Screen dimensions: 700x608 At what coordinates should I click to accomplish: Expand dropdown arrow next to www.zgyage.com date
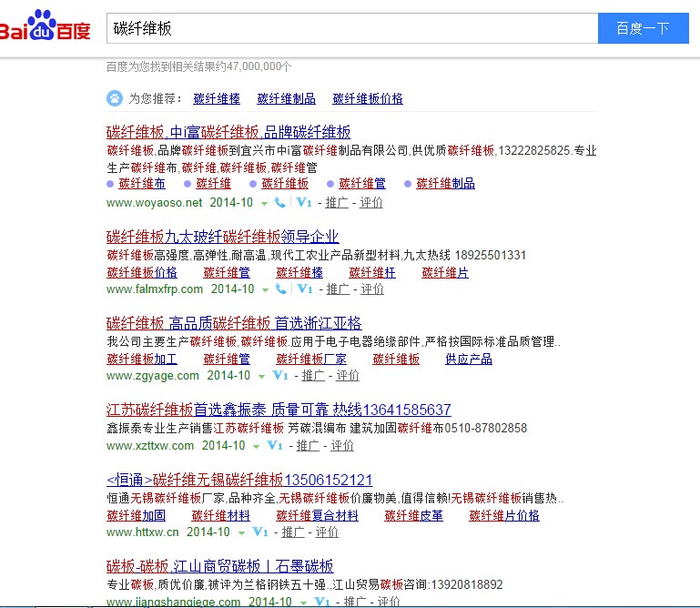coord(261,377)
